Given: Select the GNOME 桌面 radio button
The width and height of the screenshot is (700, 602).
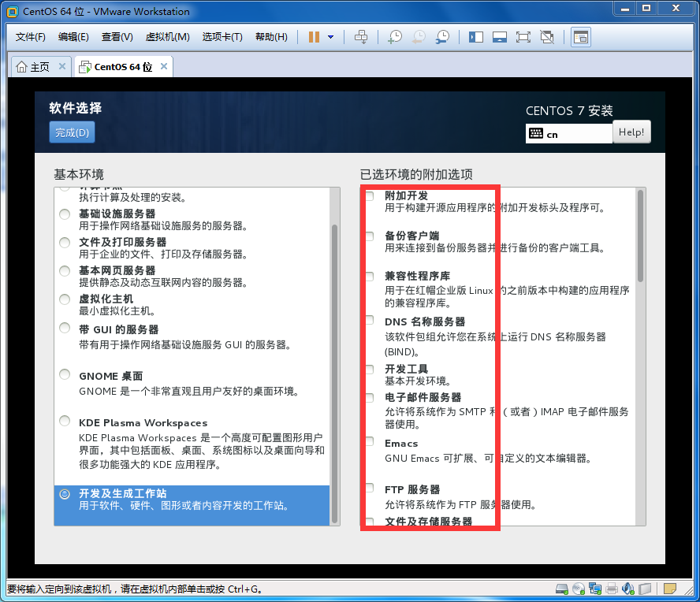Looking at the screenshot, I should pos(65,375).
